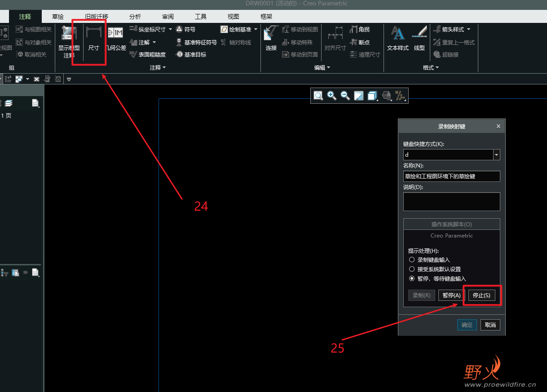Click 移动特殊 (Move Special)
This screenshot has width=547, height=392.
tap(297, 43)
